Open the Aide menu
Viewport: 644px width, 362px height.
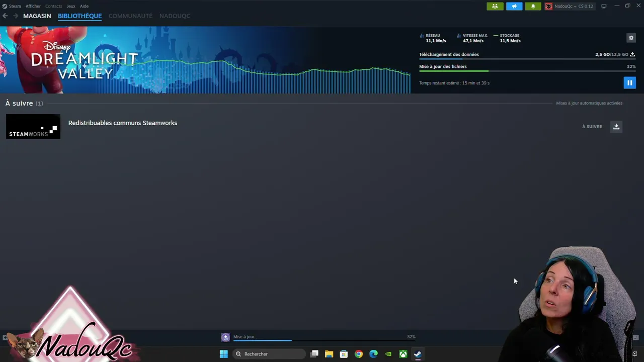pos(84,6)
